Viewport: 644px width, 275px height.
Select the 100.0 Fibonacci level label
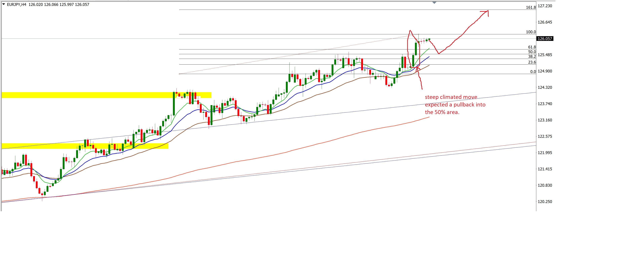pos(531,32)
